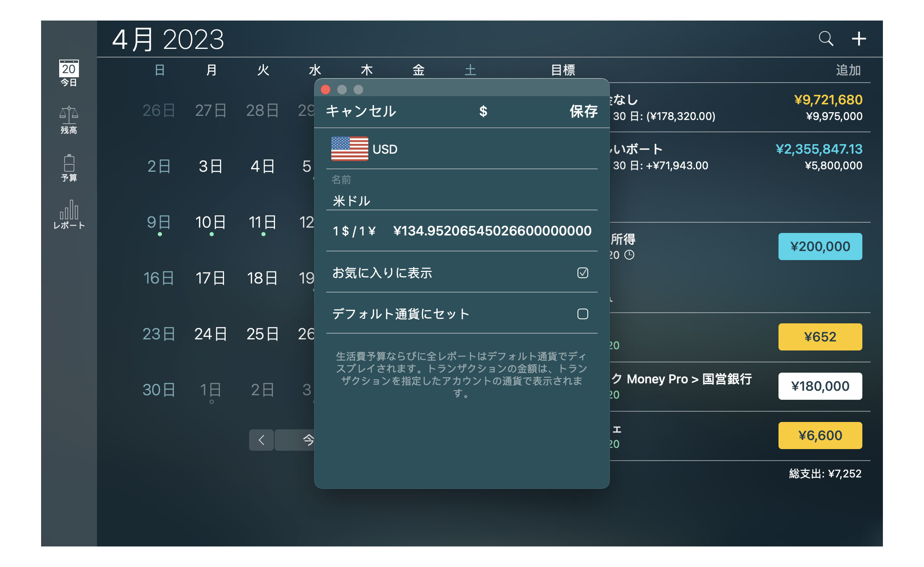Select previous-month day 27日
924x567 pixels.
(210, 111)
